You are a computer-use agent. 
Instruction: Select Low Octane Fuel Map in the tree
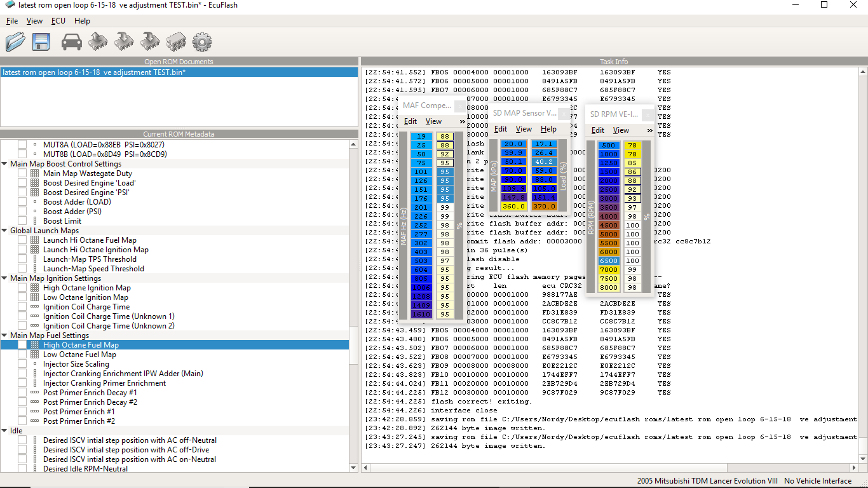tap(79, 355)
